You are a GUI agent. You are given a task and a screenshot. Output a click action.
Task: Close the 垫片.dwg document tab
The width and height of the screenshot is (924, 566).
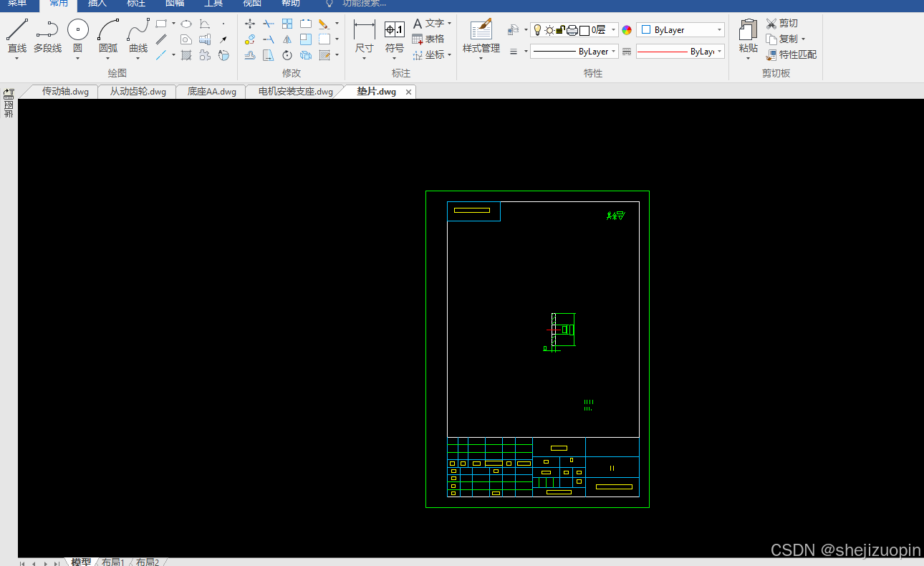(409, 92)
